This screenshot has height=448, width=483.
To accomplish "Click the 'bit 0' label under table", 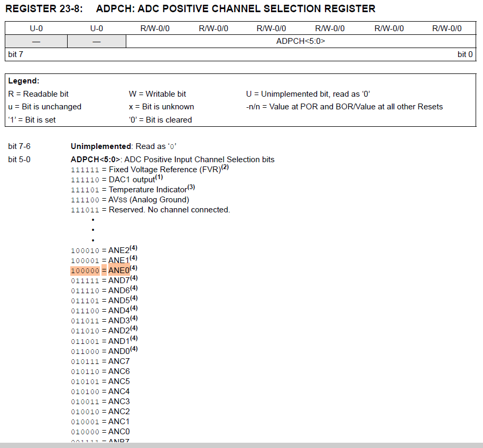I will coord(465,54).
